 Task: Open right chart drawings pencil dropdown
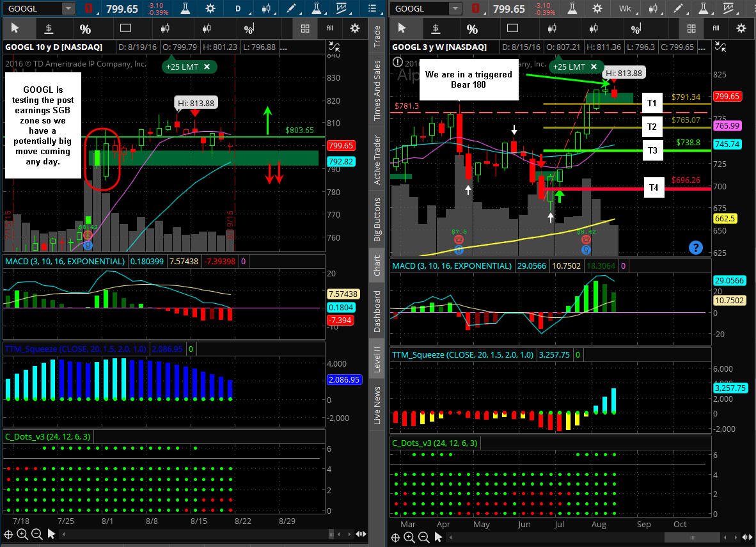pyautogui.click(x=678, y=8)
